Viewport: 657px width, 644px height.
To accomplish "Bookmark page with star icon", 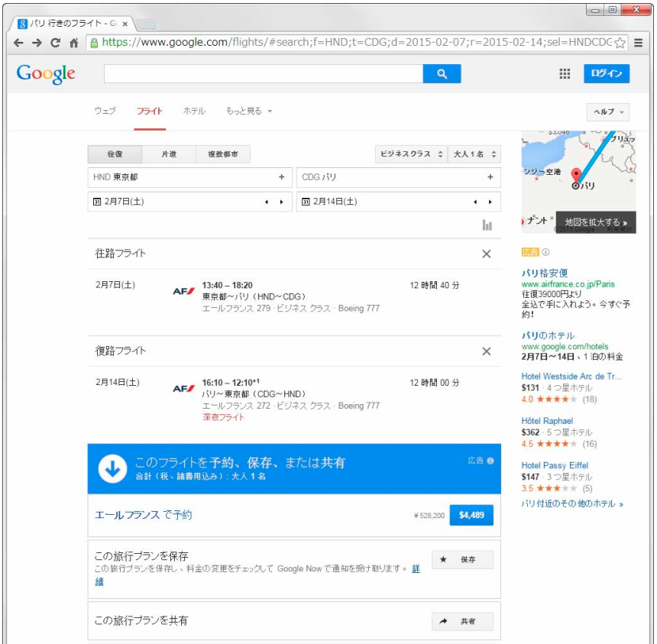I will click(620, 43).
